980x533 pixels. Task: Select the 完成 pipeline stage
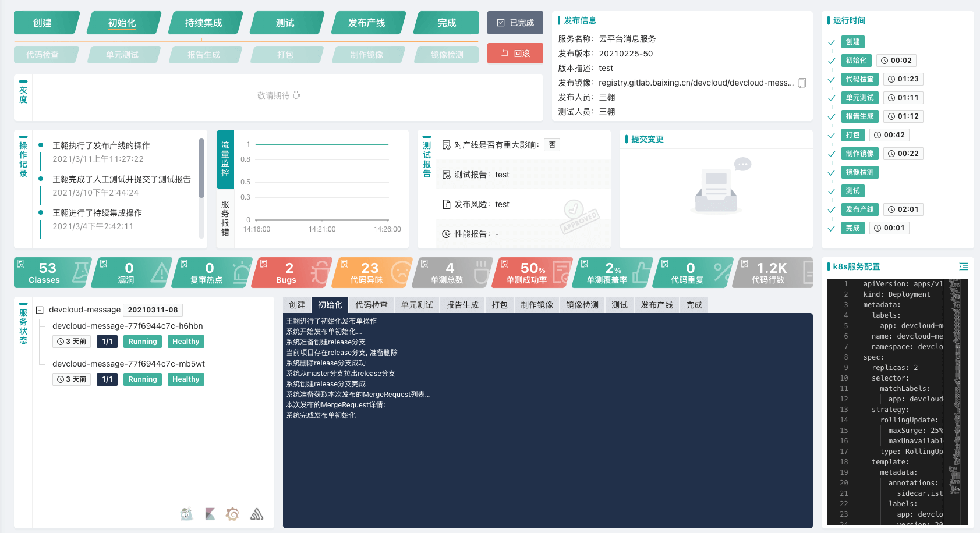pos(446,23)
